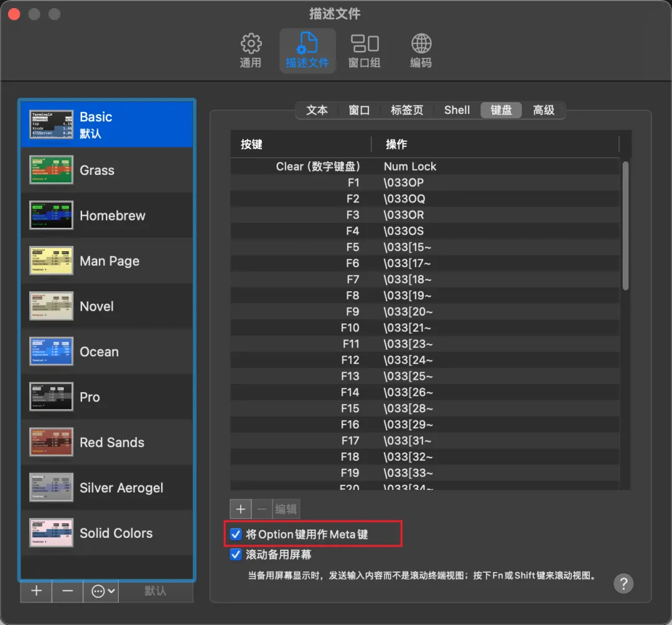This screenshot has width=672, height=625.
Task: Select the F12 key mapping row
Action: (425, 360)
